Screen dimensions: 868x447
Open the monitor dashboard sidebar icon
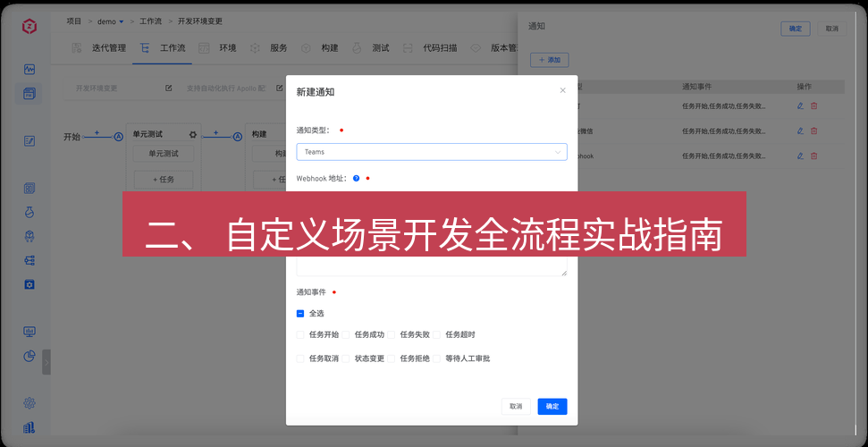pos(29,332)
